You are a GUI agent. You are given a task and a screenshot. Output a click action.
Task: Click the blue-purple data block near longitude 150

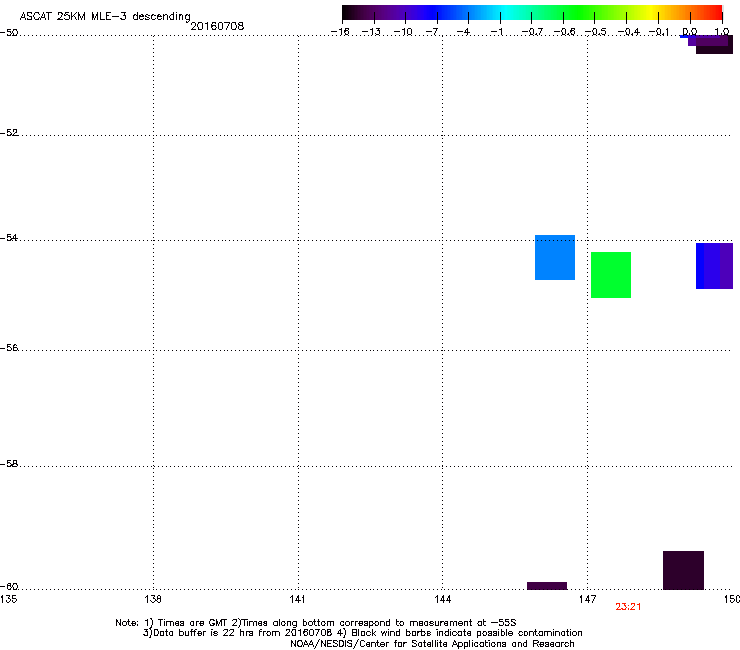point(714,266)
